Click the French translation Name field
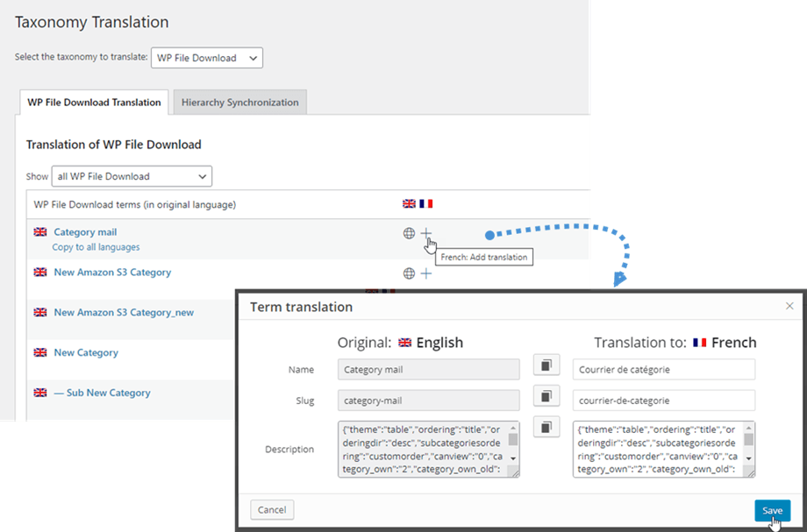The width and height of the screenshot is (807, 532). click(x=663, y=369)
